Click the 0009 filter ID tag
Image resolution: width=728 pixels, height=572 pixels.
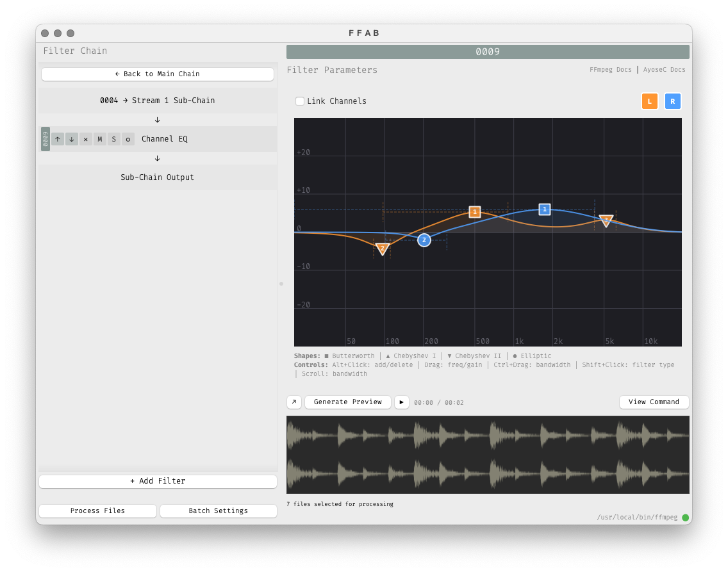pyautogui.click(x=45, y=139)
